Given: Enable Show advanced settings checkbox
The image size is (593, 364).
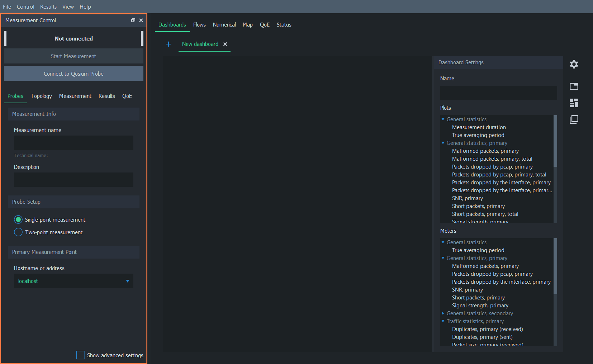Looking at the screenshot, I should [x=81, y=355].
